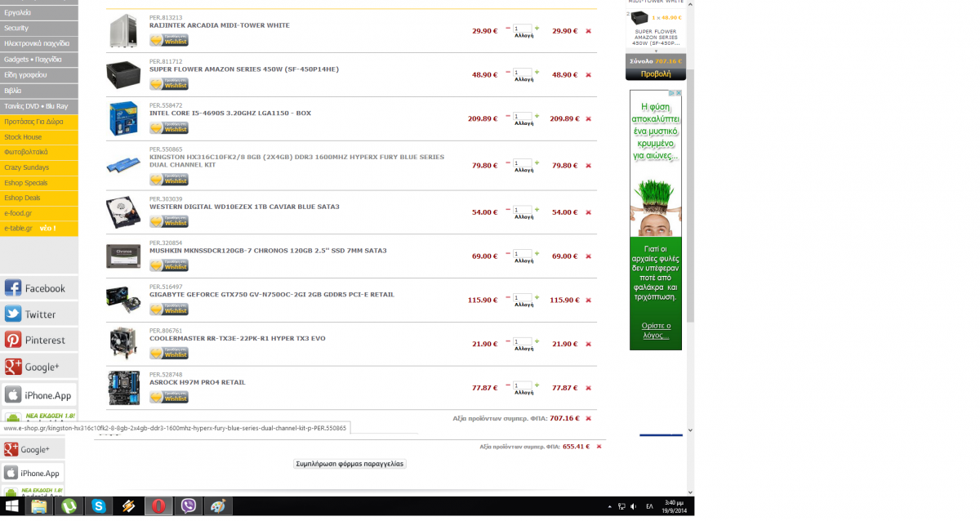Remove KINGSTON HyperX Fury kit with red X

tap(588, 166)
